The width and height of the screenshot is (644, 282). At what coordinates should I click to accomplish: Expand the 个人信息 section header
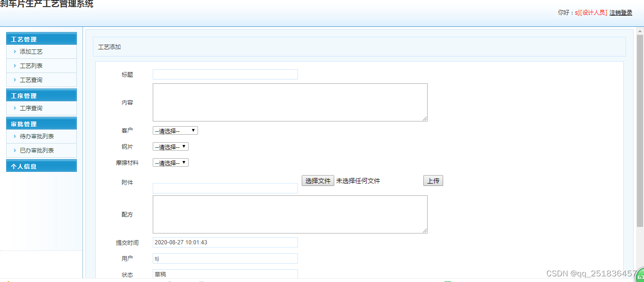point(41,166)
